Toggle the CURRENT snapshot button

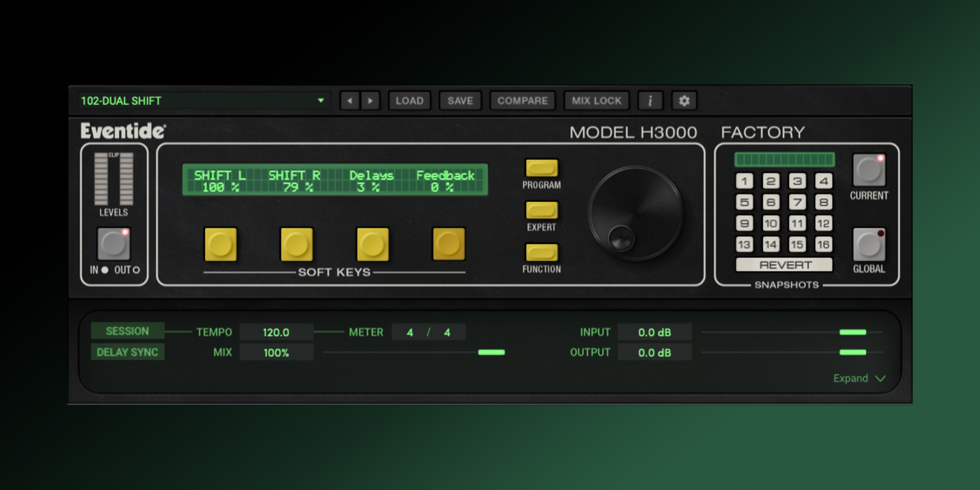pos(869,170)
